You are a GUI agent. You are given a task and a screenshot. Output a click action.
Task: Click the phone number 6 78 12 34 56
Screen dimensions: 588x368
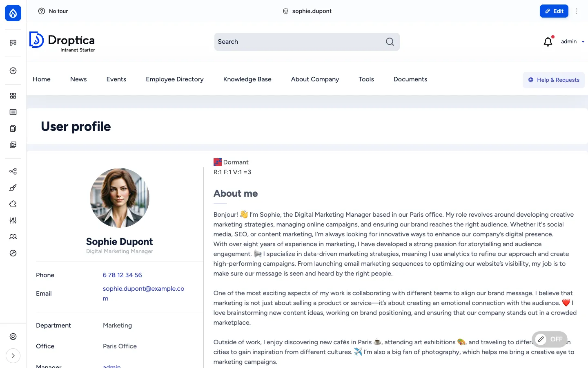click(x=122, y=275)
